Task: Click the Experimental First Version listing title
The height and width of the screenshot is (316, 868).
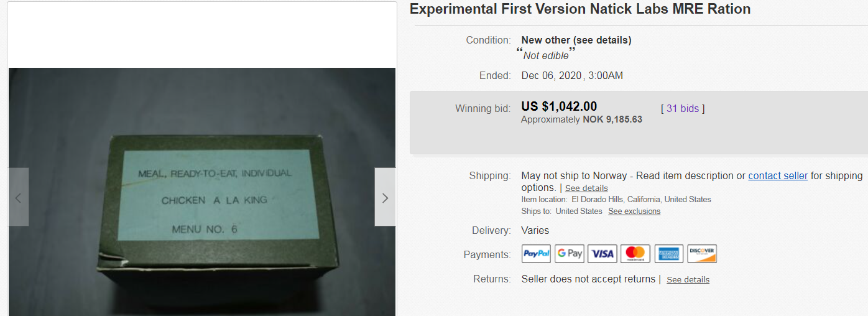Action: tap(580, 9)
